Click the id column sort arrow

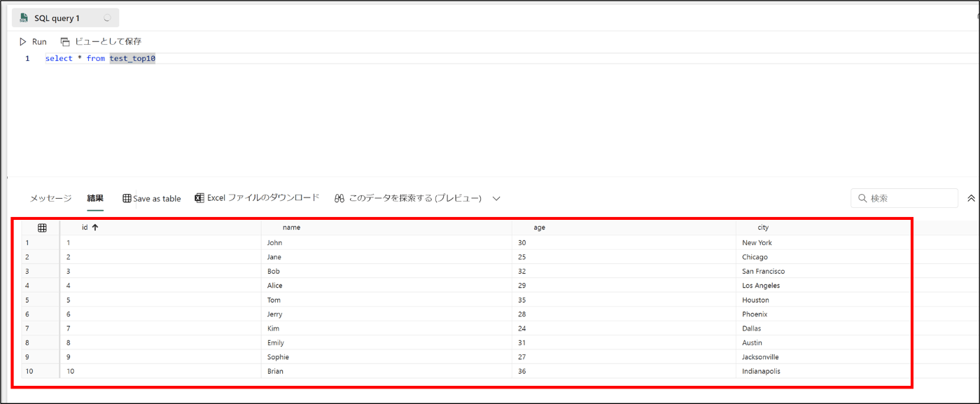click(95, 228)
